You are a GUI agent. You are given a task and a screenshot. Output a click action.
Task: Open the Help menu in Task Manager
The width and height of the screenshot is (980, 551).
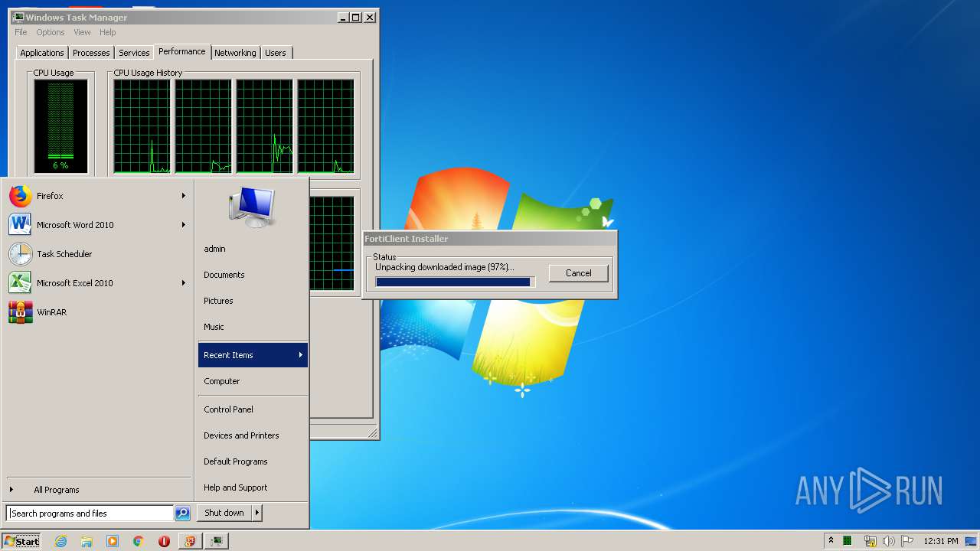tap(108, 32)
